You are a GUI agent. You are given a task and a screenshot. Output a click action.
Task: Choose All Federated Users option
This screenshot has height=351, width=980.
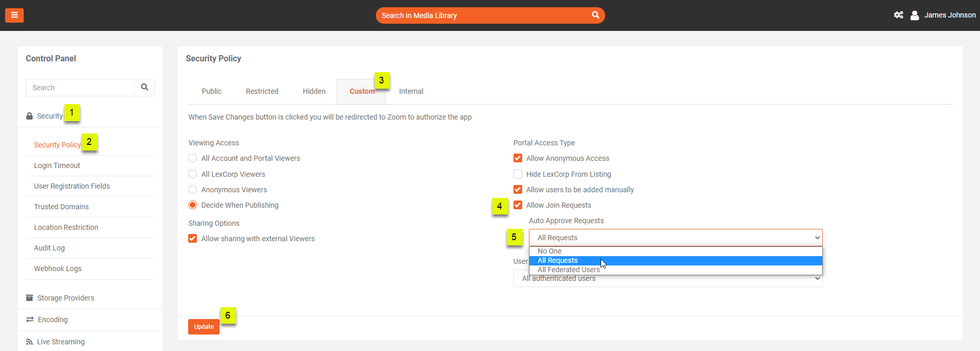click(568, 270)
